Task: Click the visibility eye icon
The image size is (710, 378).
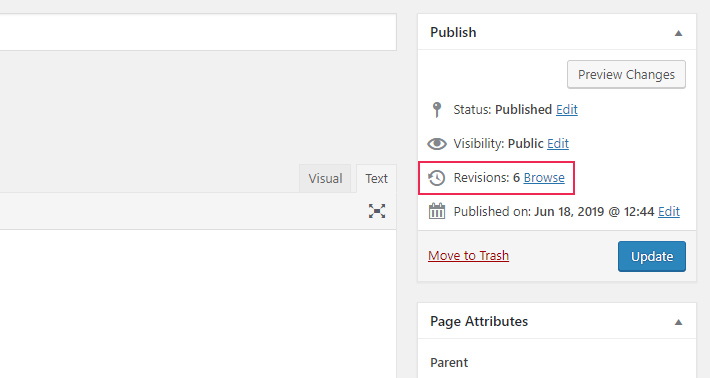Action: click(x=437, y=144)
